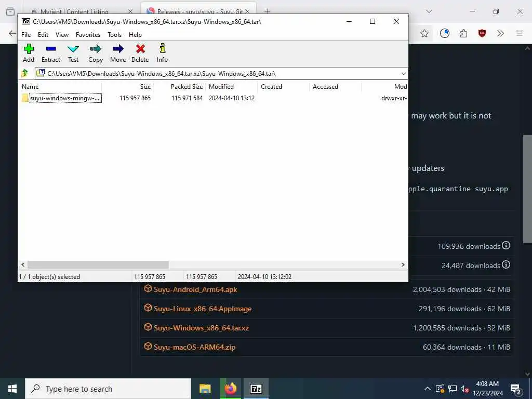Switch to Firefox on the taskbar
Viewport: 532px width, 399px height.
(231, 389)
